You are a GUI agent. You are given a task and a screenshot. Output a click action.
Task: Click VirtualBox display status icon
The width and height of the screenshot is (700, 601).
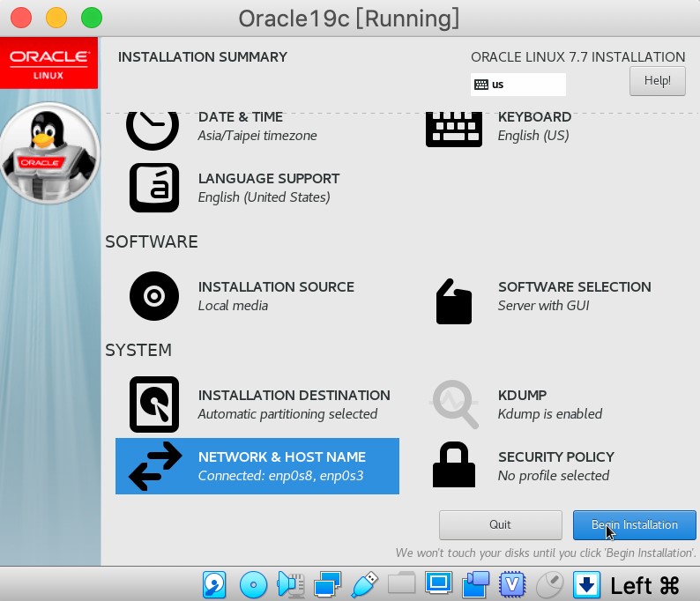[438, 583]
